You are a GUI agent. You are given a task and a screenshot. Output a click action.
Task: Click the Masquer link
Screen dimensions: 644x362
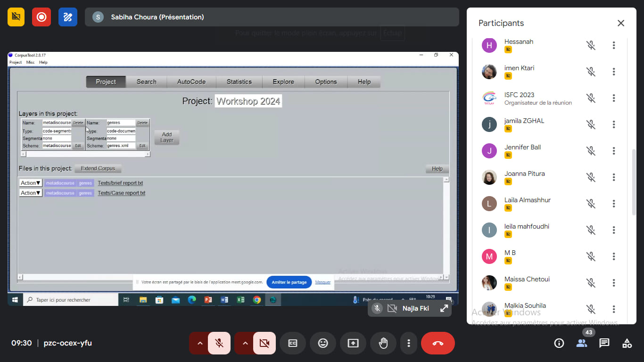coord(323,282)
